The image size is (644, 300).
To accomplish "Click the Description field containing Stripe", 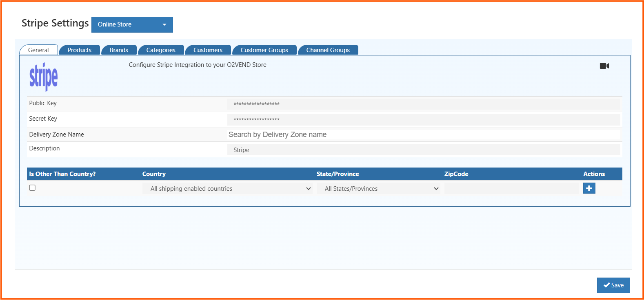I will coord(423,150).
